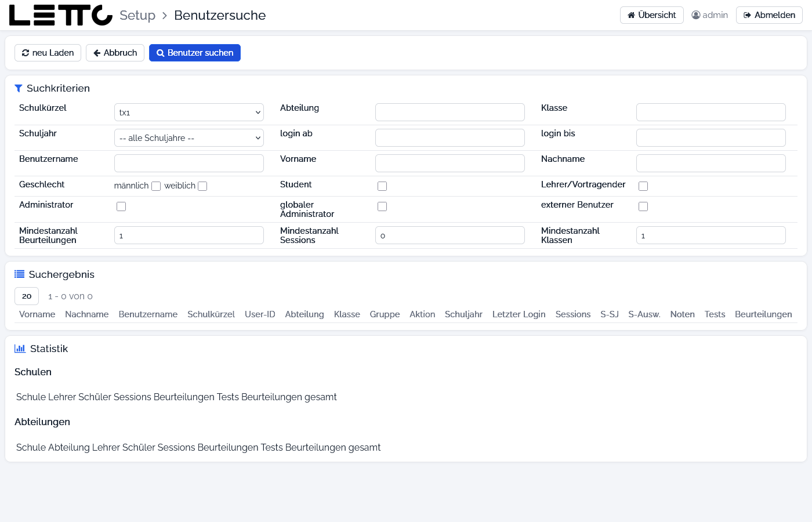
Task: Click the admin user profile icon
Action: pyautogui.click(x=696, y=15)
